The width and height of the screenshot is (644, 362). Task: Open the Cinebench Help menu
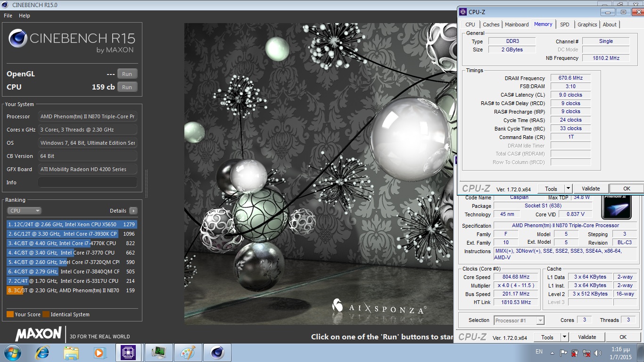pos(25,16)
